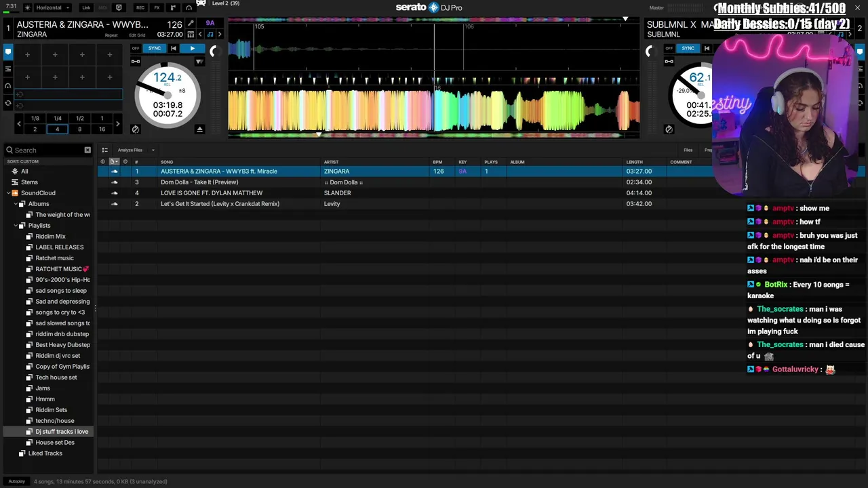The height and width of the screenshot is (488, 868).
Task: Play deck 1 with the play button
Action: coord(193,48)
